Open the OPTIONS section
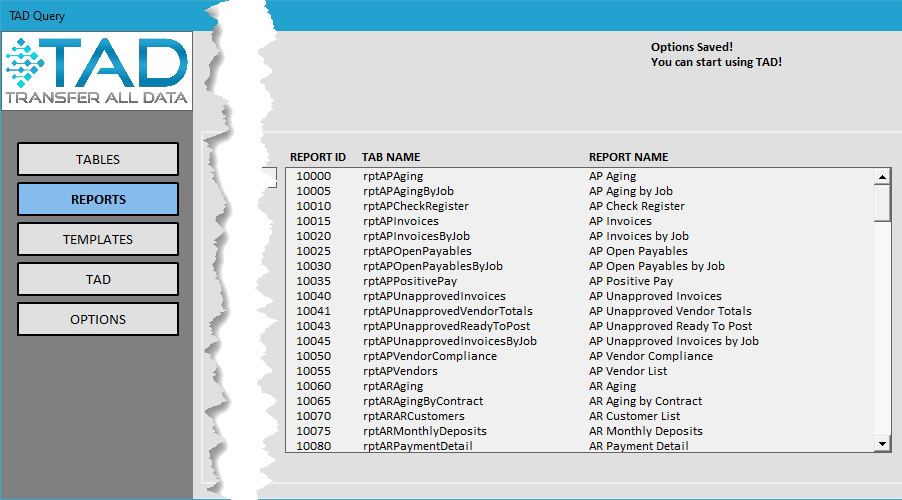Viewport: 902px width, 500px height. (98, 319)
